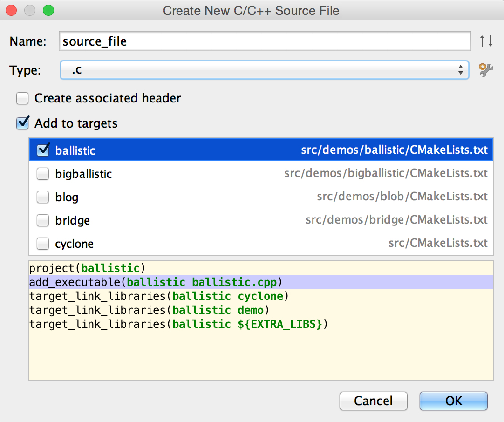The height and width of the screenshot is (422, 504).
Task: Select path src/demos/blob/CMakeLists.txt
Action: 402,197
